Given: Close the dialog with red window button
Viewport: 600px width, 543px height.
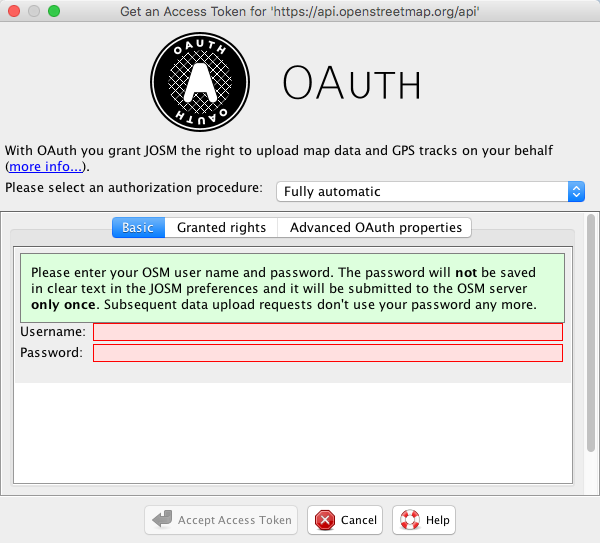Looking at the screenshot, I should point(14,11).
